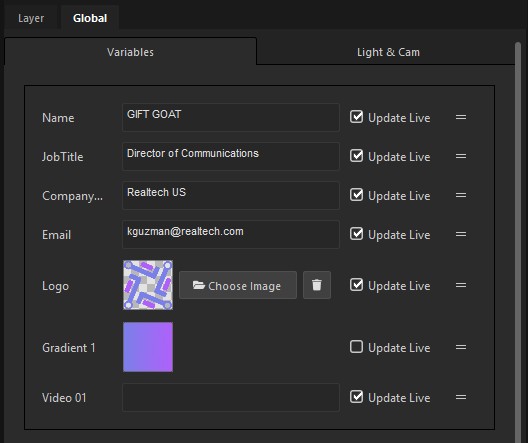
Task: Click the drag handle icon for Name row
Action: click(x=461, y=117)
